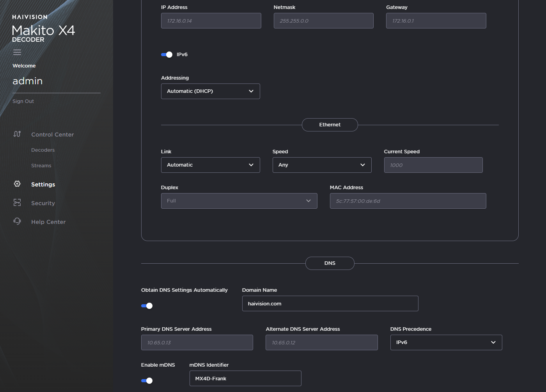Select Streams in the sidebar

tap(41, 165)
